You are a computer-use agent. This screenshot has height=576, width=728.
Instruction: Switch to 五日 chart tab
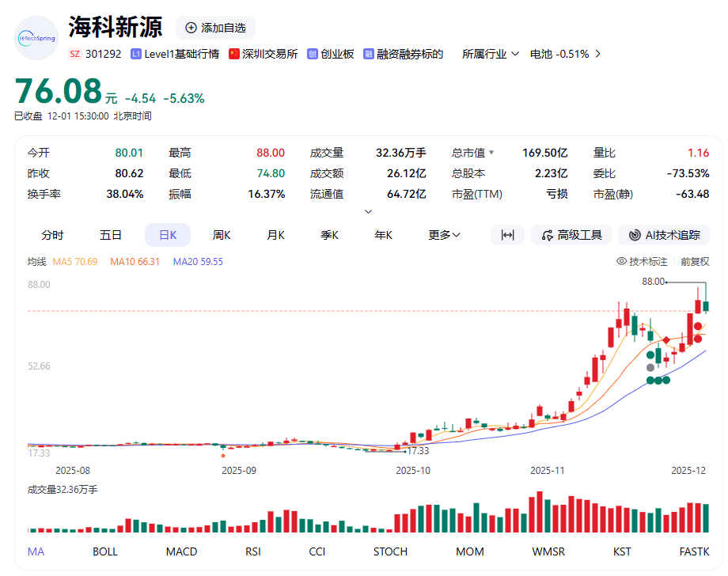tap(111, 235)
